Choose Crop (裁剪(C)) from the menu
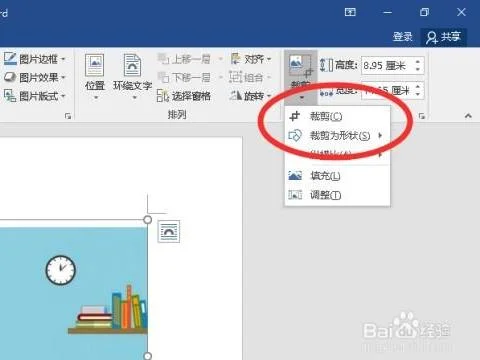 (337, 116)
